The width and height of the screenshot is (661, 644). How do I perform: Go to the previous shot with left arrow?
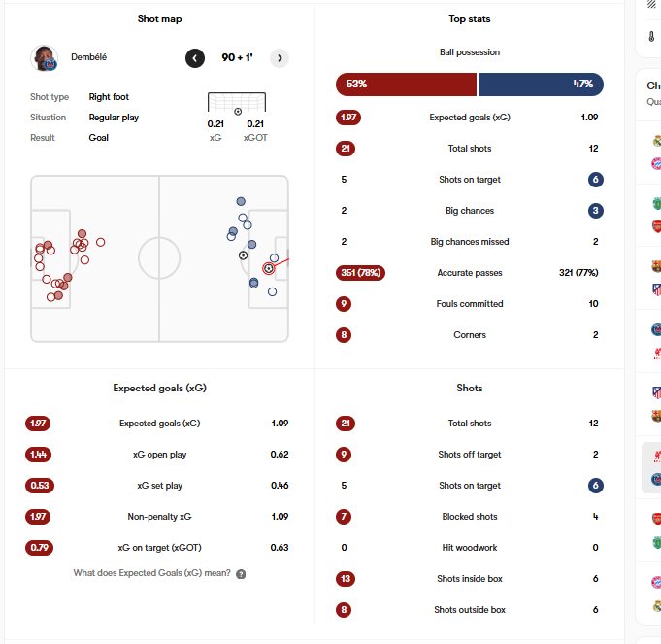pos(195,58)
